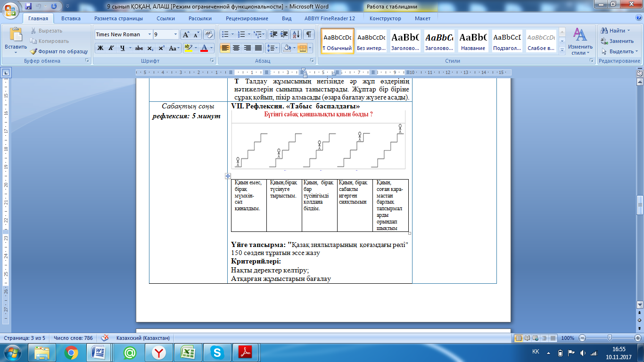Open the round Office button menu

point(10,10)
